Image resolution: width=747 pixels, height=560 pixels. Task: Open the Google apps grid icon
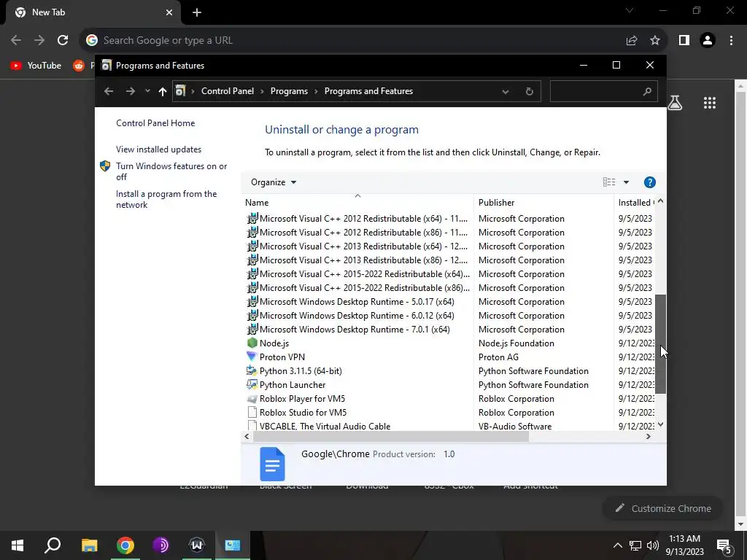[709, 103]
